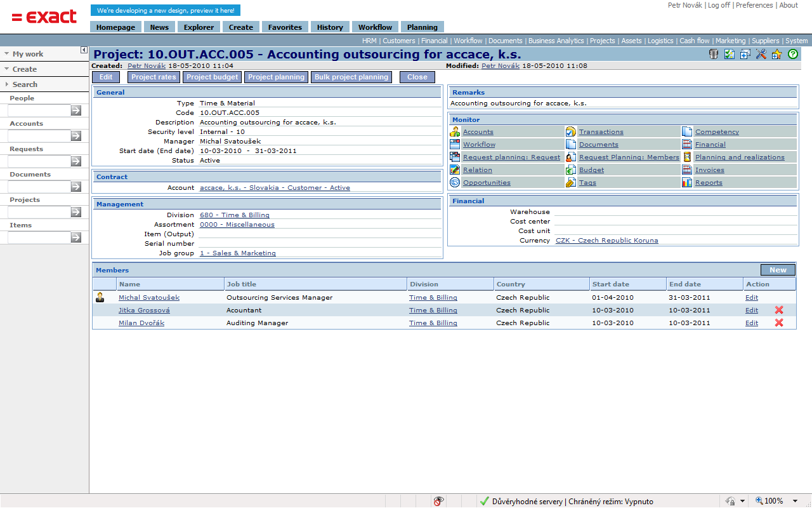This screenshot has height=508, width=812.
Task: Submit Documents search with arrow button
Action: [x=75, y=187]
